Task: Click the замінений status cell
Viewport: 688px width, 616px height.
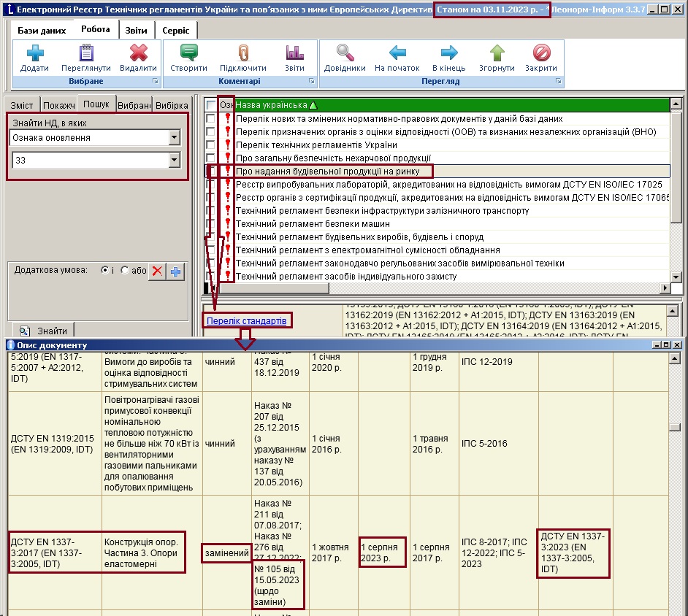Action: (x=227, y=553)
